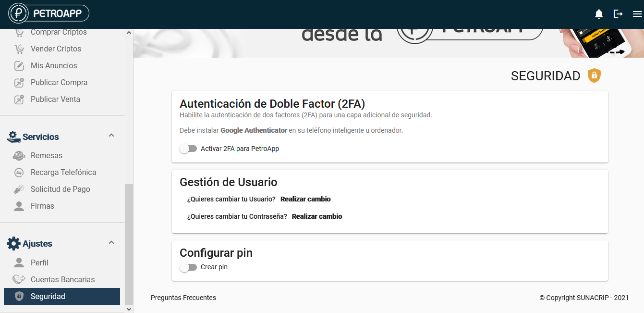Open the Preguntas Frecuentes link
The image size is (644, 313).
183,298
